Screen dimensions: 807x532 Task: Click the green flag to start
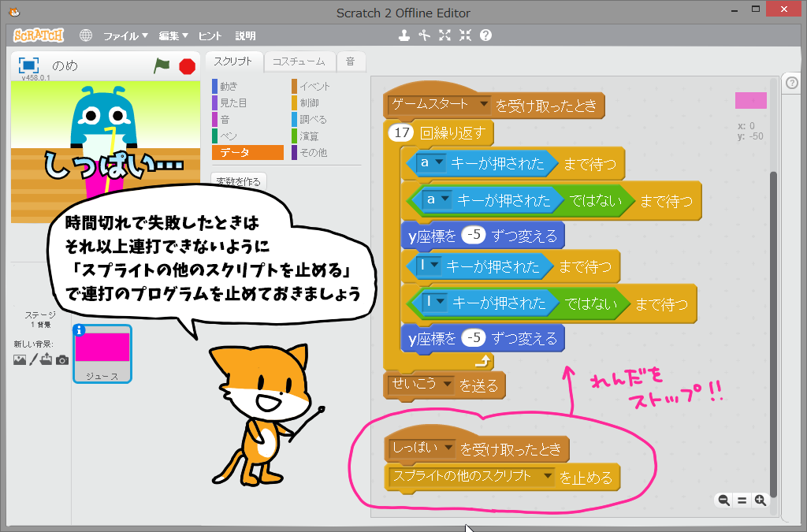[162, 66]
